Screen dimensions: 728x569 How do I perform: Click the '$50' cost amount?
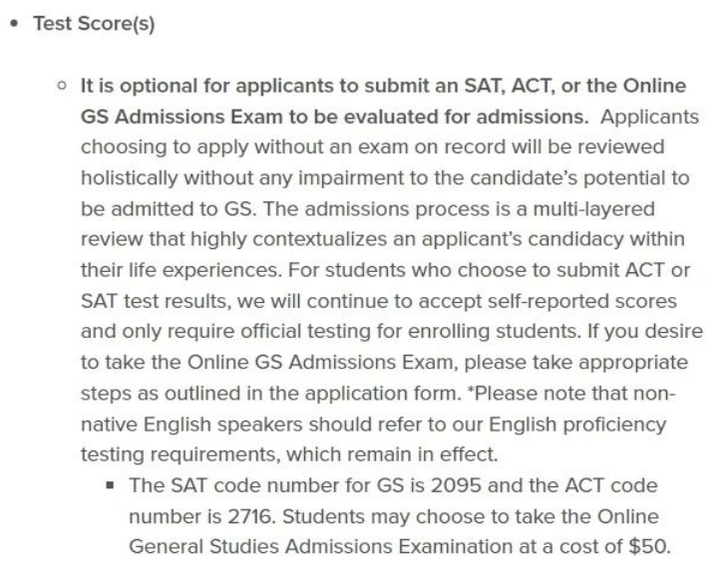[647, 546]
